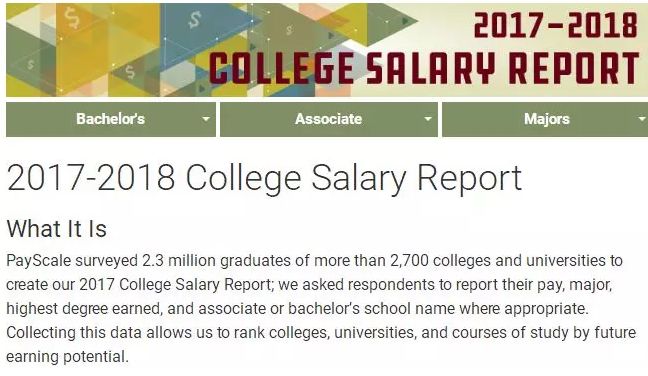Expand the Bachelor's dropdown arrow
The width and height of the screenshot is (648, 376).
point(205,119)
